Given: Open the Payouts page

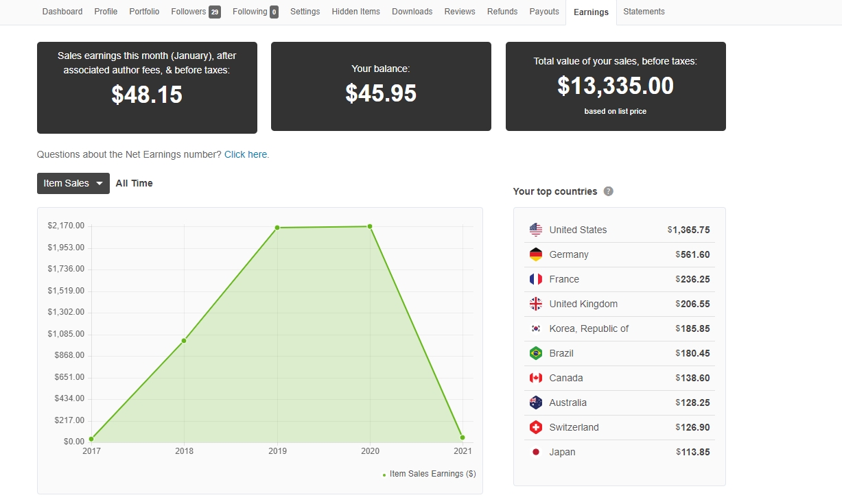Looking at the screenshot, I should click(544, 12).
